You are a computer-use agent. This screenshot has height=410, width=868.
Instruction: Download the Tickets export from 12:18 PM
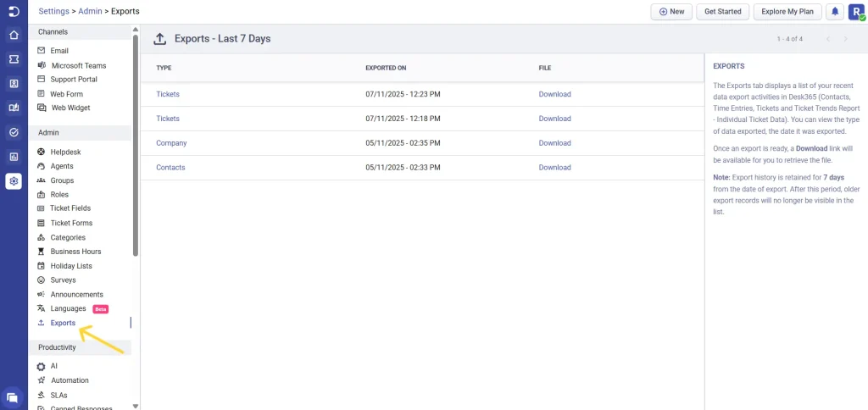[554, 119]
